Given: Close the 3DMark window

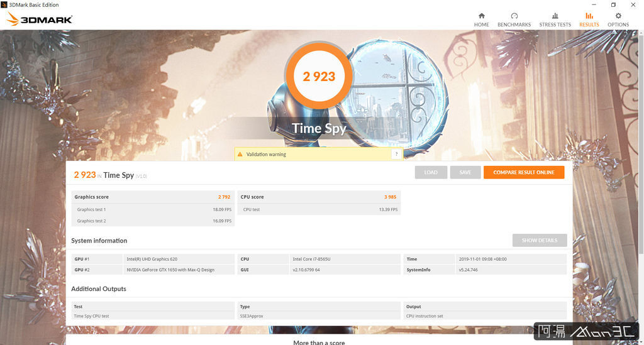Looking at the screenshot, I should pos(633,4).
